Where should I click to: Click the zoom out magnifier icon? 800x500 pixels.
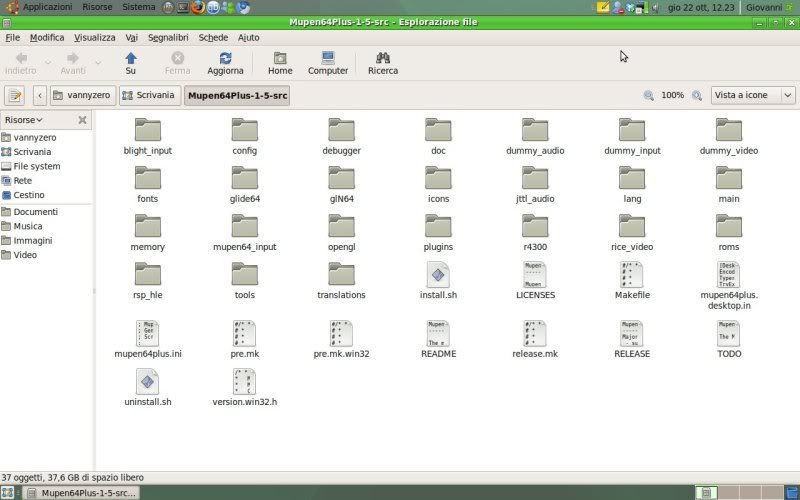(x=648, y=95)
